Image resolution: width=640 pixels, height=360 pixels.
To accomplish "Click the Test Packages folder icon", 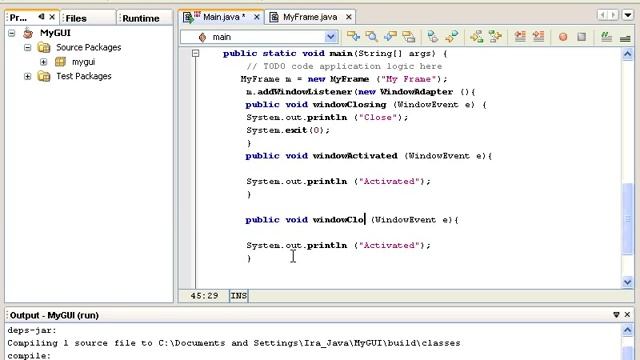I will 44,76.
